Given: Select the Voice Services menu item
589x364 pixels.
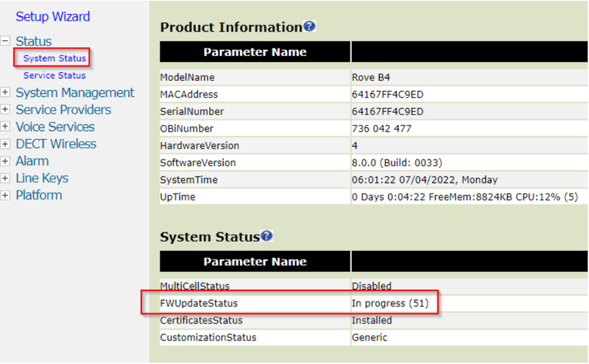Looking at the screenshot, I should tap(56, 126).
